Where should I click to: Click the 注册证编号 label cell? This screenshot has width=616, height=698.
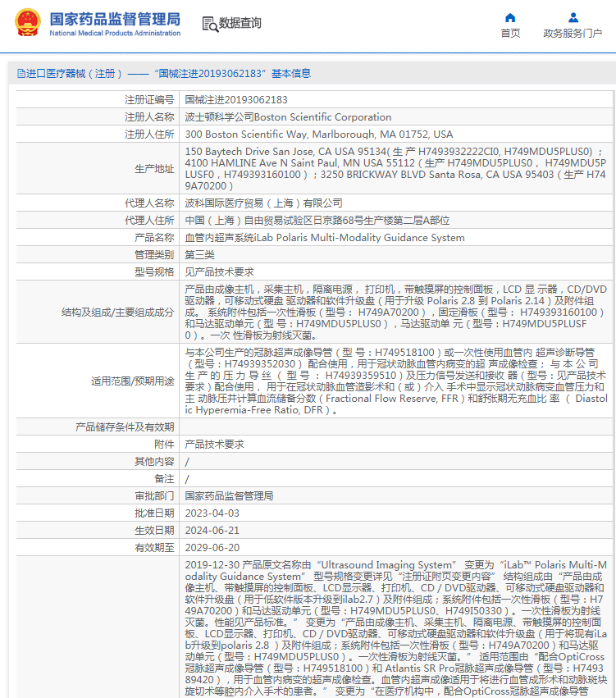coord(149,100)
